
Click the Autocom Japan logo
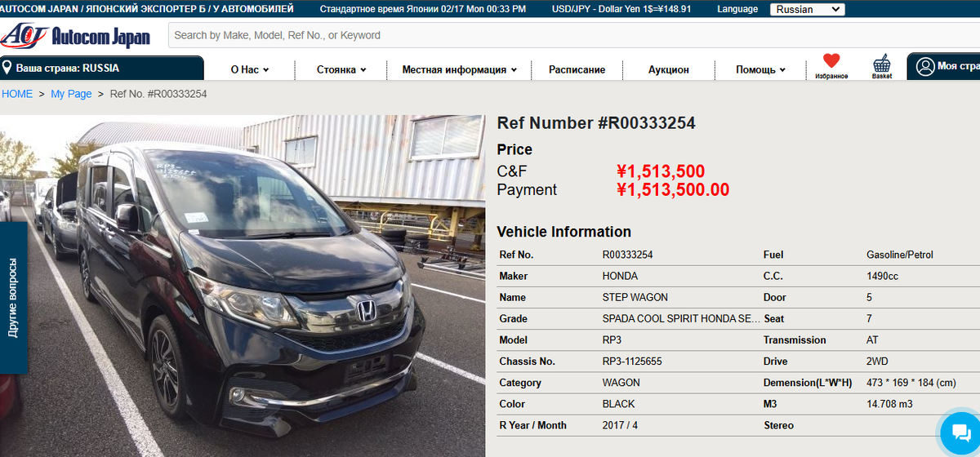point(76,36)
